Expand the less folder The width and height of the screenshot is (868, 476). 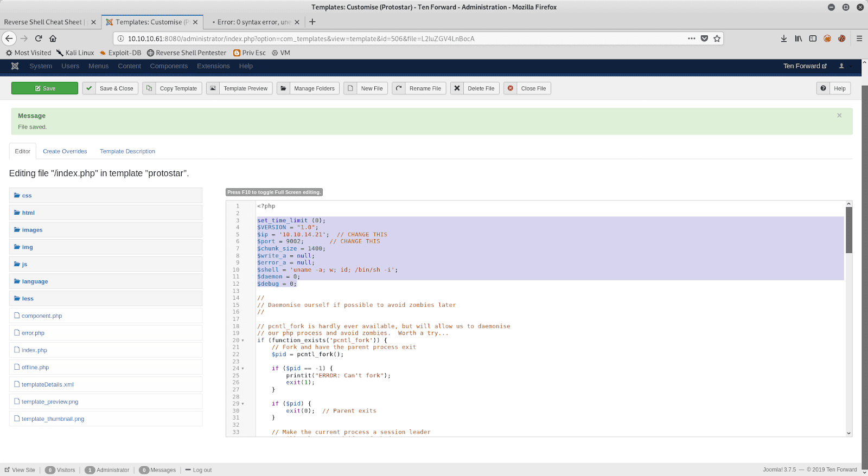106,299
